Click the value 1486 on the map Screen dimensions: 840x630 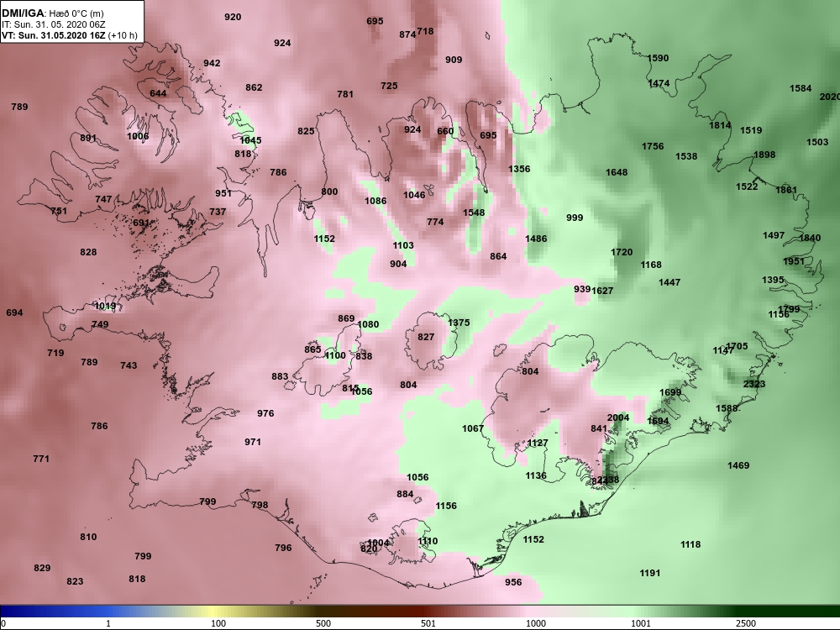536,239
